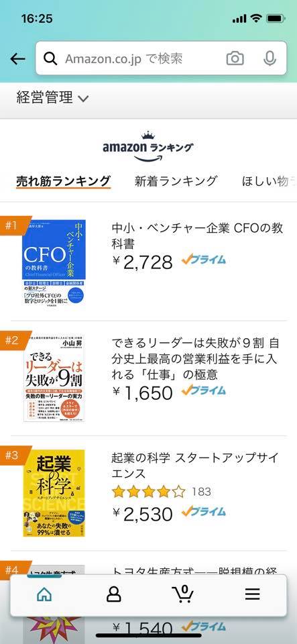
Task: Tap the magnifying glass search icon
Action: (x=50, y=59)
